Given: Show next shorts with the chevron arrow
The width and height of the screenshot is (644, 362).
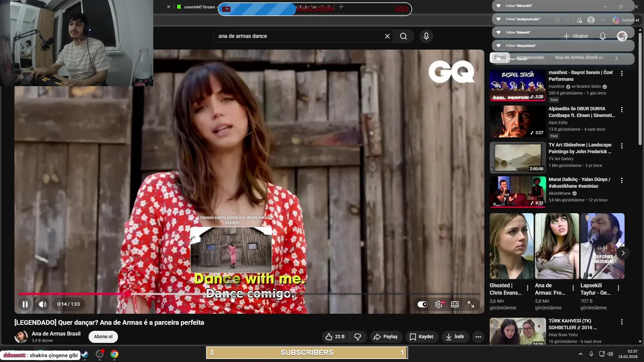Looking at the screenshot, I should 623,253.
